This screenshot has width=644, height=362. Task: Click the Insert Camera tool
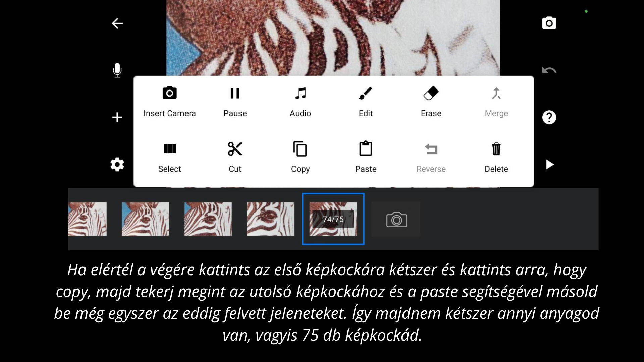click(x=170, y=101)
